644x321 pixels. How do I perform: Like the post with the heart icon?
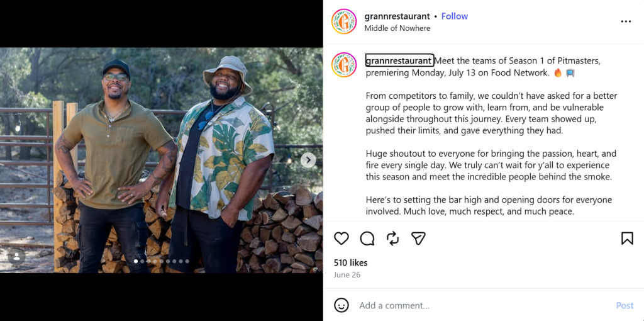coord(341,239)
